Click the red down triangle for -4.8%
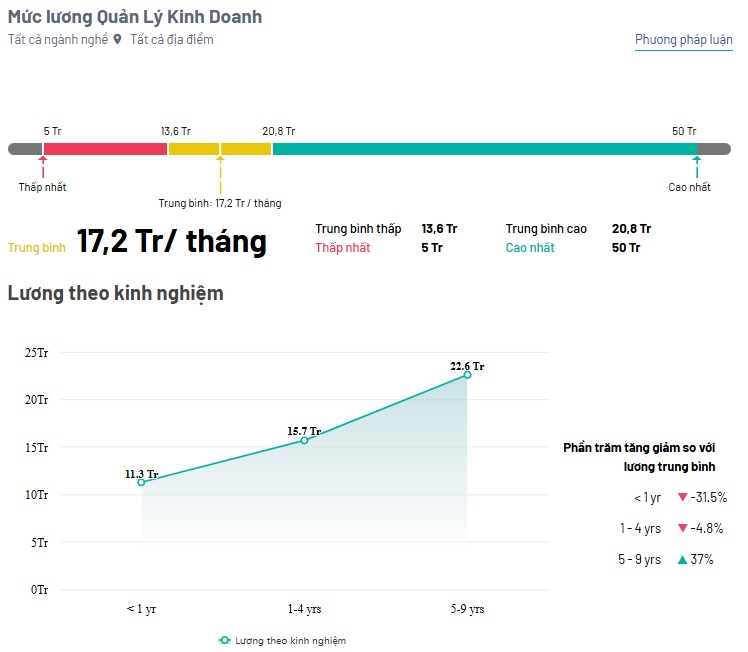Viewport: 748px width, 652px height. click(x=683, y=528)
